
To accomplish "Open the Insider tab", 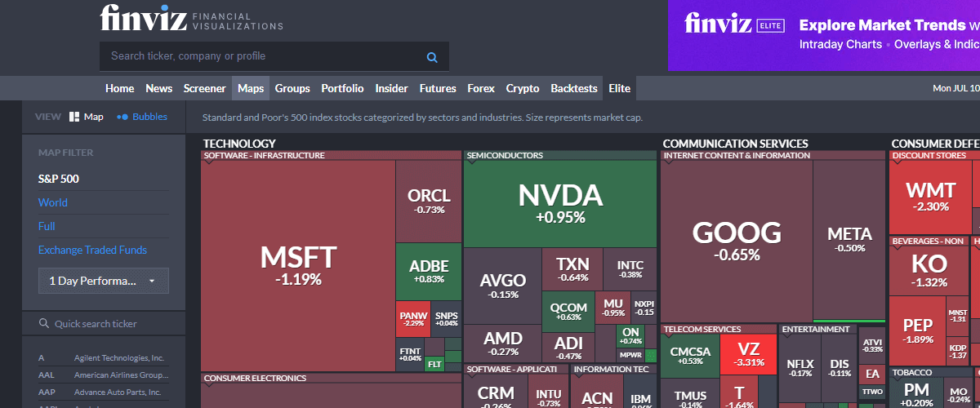I will (x=392, y=88).
